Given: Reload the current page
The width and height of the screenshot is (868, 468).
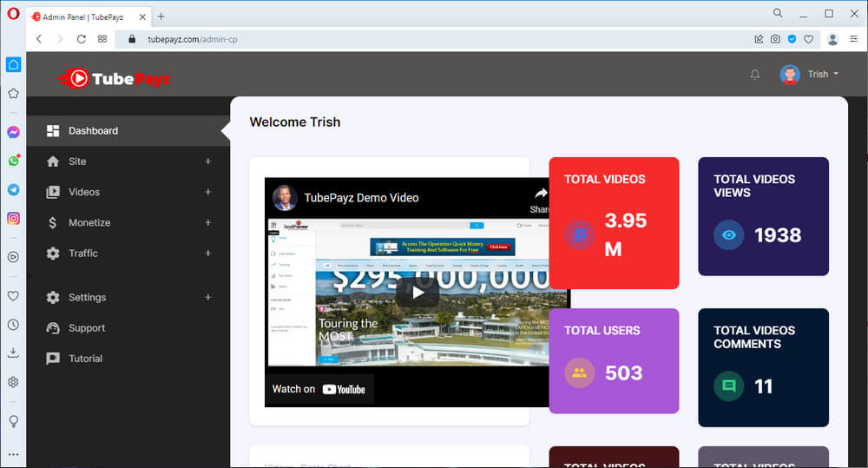Looking at the screenshot, I should click(x=81, y=39).
